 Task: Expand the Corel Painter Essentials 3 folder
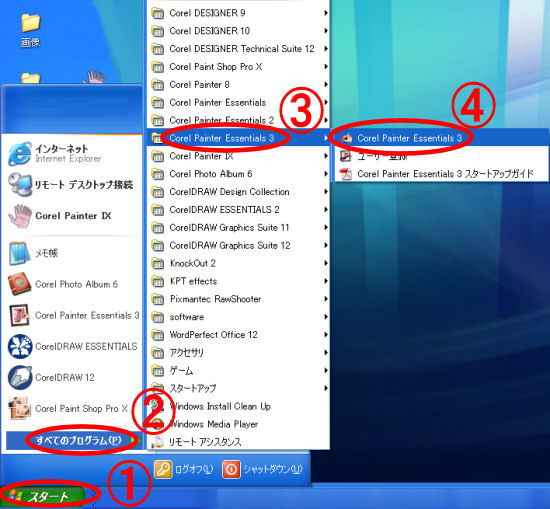(x=239, y=138)
